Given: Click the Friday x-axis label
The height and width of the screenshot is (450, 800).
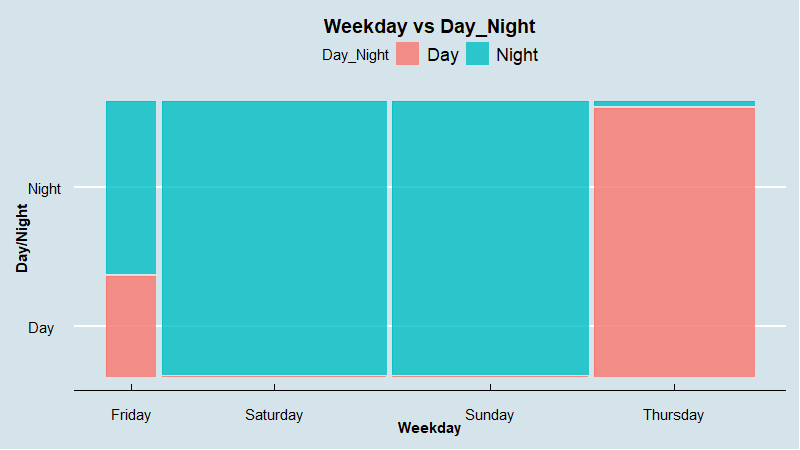Looking at the screenshot, I should tap(131, 415).
